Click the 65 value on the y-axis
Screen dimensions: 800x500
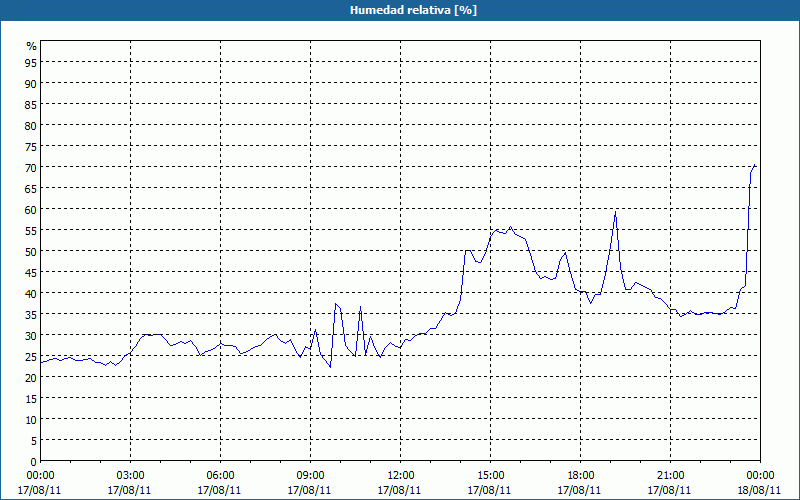(31, 189)
